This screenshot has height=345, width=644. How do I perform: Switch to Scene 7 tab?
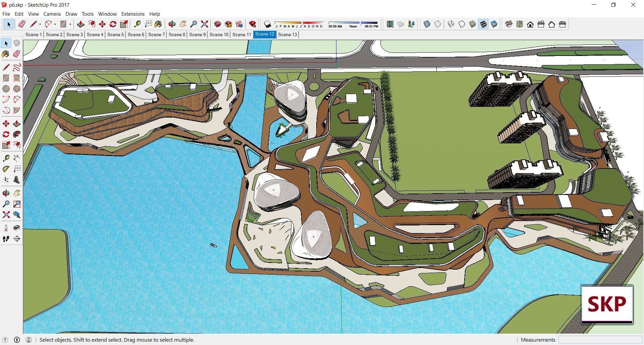coord(156,34)
